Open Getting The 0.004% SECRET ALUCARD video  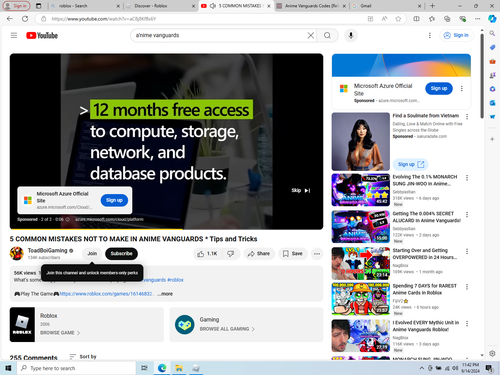[361, 227]
